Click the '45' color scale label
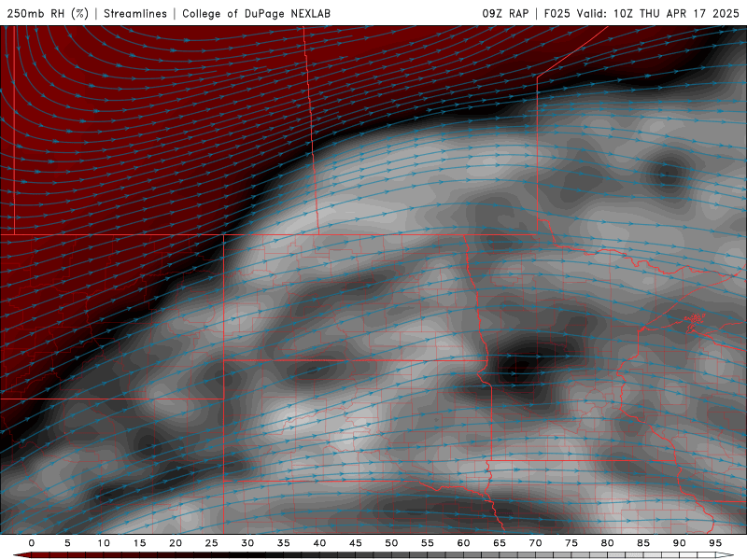 pos(356,543)
